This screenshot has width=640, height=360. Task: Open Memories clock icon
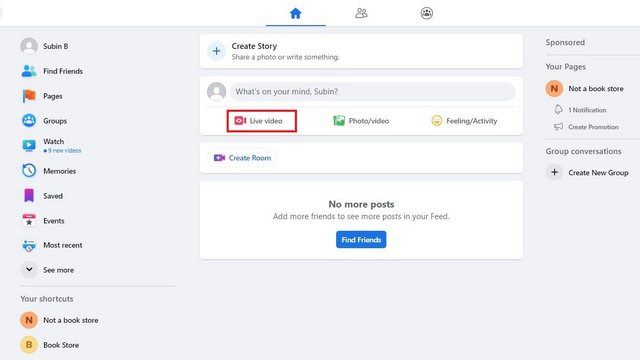click(29, 171)
